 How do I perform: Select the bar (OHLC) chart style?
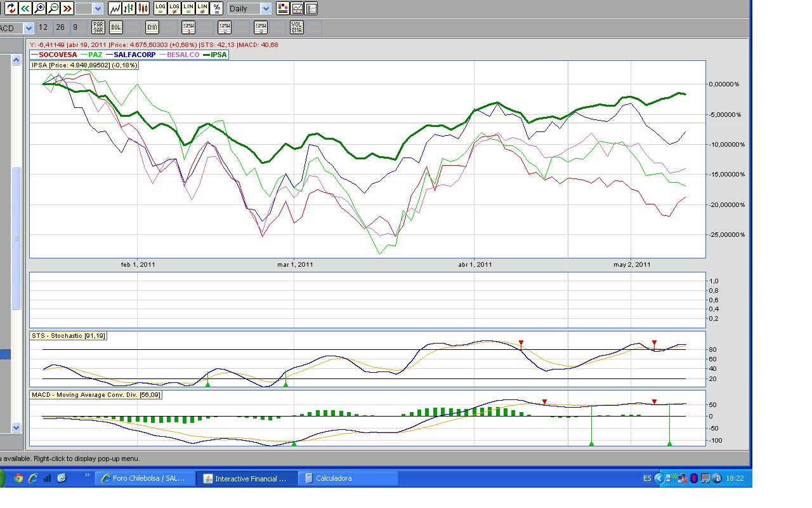click(x=129, y=8)
